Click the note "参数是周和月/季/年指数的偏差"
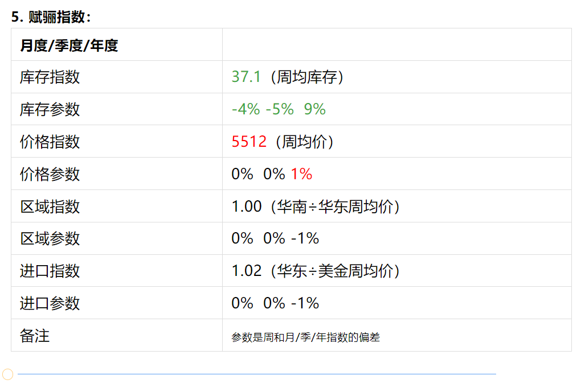 (x=305, y=337)
